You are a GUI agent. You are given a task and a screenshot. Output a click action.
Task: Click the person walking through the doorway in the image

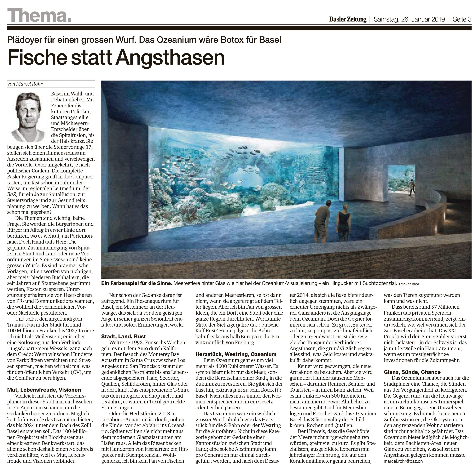(412, 187)
